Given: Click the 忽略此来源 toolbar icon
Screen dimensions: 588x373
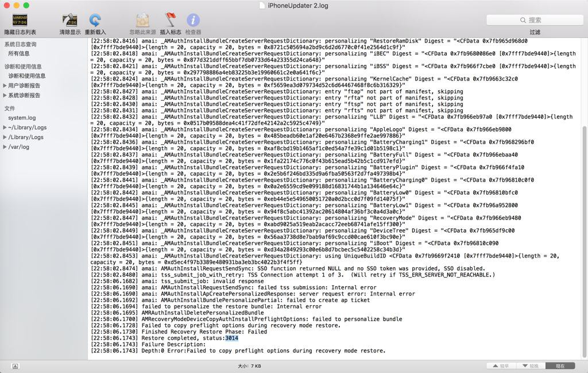Looking at the screenshot, I should tap(142, 20).
